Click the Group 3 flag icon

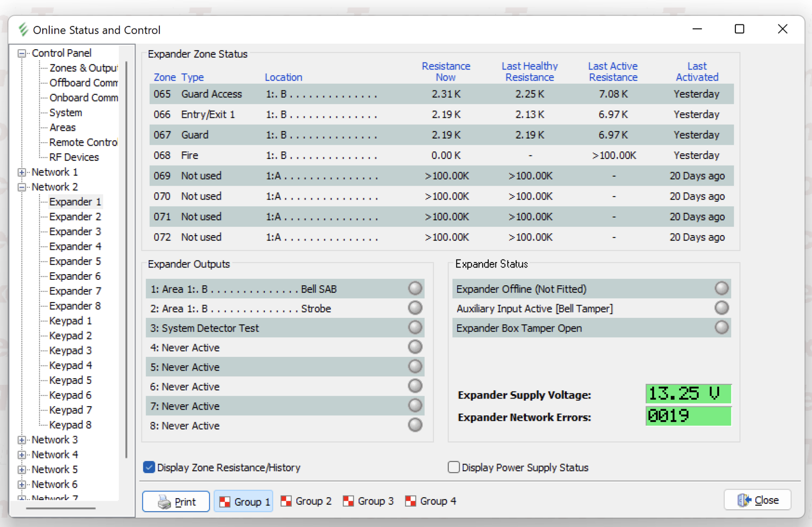(348, 501)
